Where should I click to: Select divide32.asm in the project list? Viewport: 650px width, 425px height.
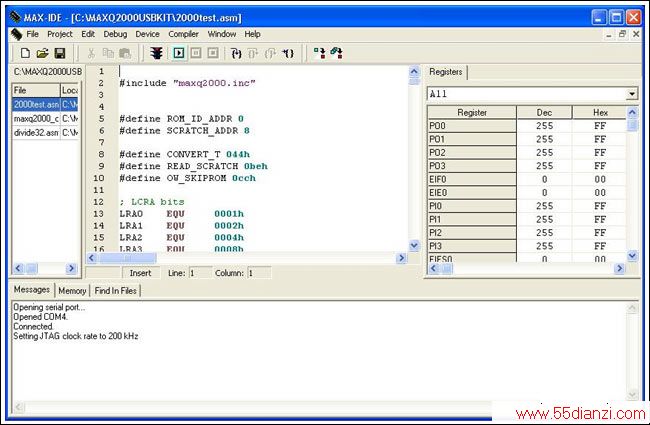[45, 133]
